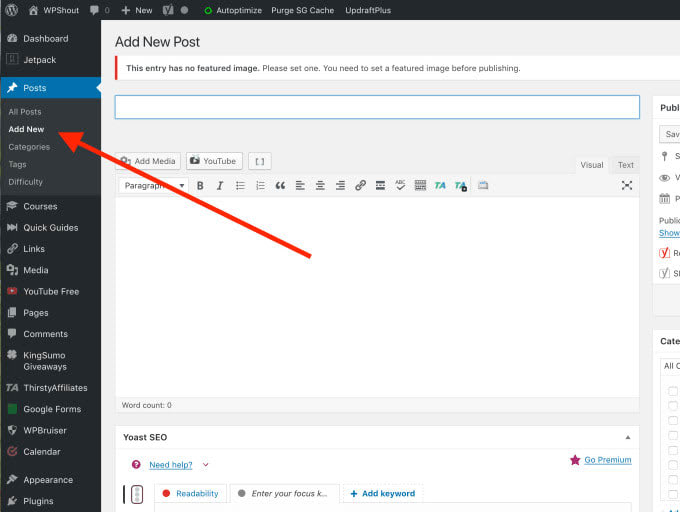Open Difficulty under Posts

pyautogui.click(x=26, y=182)
